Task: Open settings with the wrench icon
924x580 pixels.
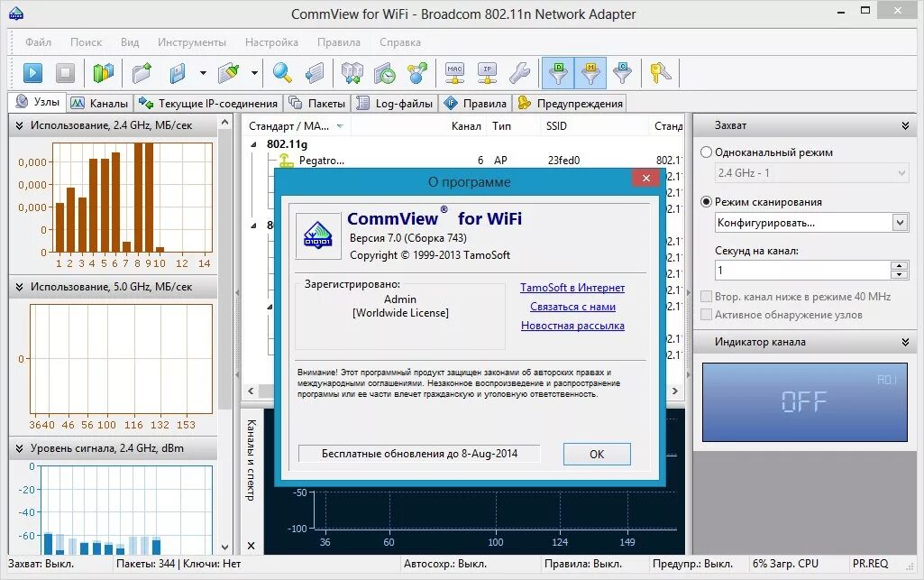Action: pos(520,73)
